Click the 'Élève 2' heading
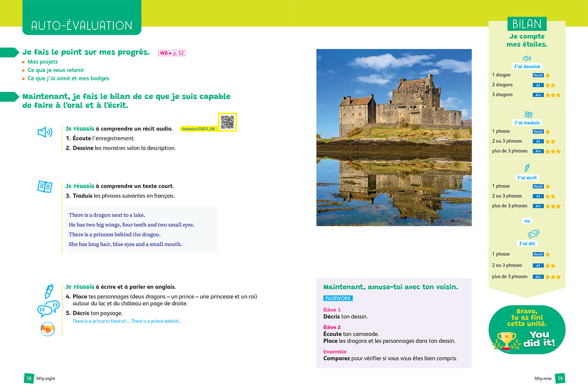This screenshot has height=392, width=588. click(x=332, y=328)
